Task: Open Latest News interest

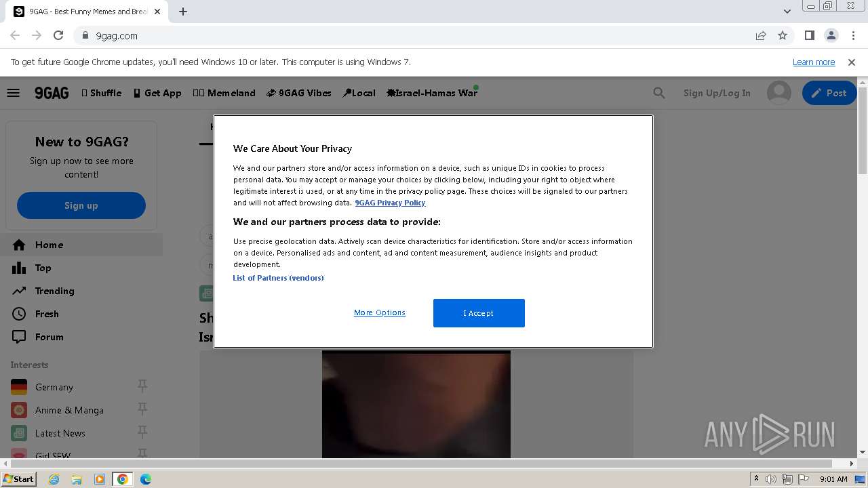Action: (x=60, y=433)
